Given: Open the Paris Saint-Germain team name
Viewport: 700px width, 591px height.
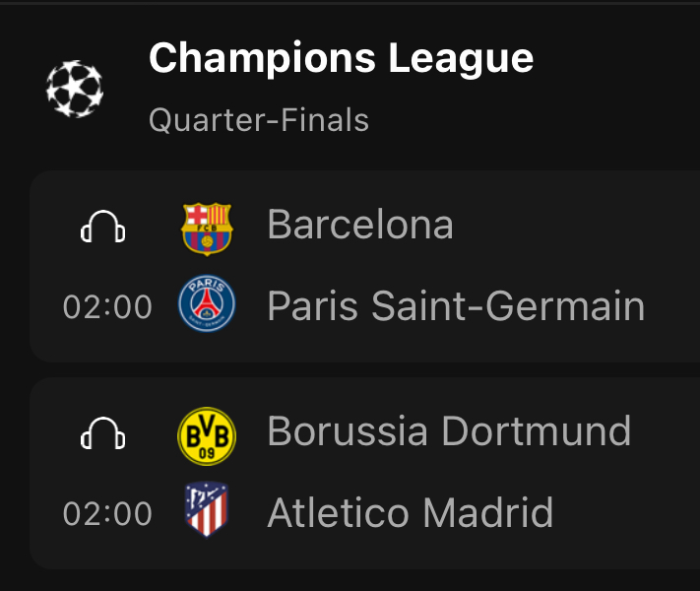Looking at the screenshot, I should [456, 306].
